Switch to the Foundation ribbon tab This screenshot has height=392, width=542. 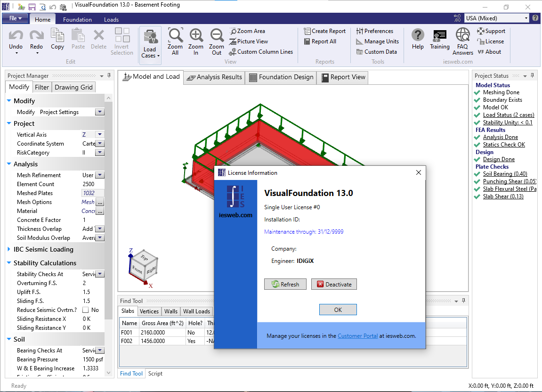coord(77,20)
